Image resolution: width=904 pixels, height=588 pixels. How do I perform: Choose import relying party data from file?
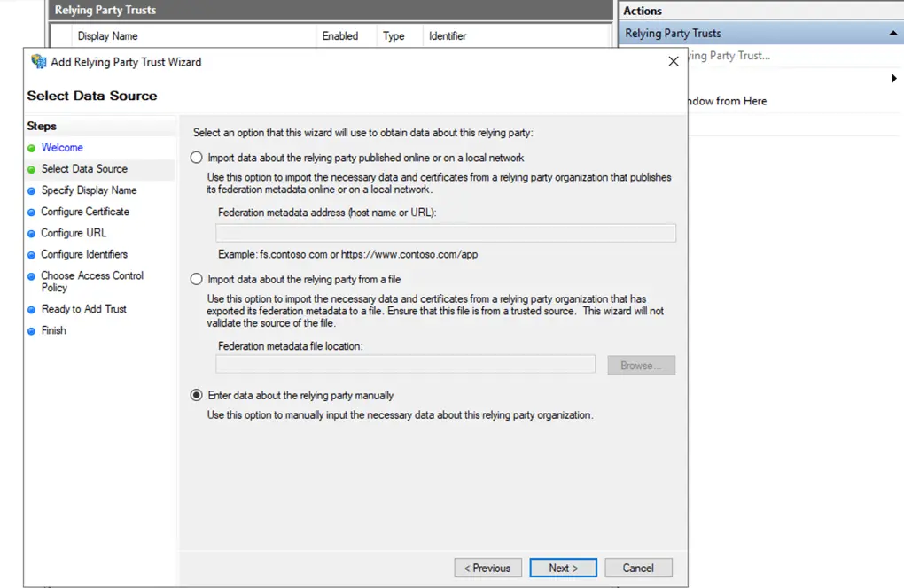tap(197, 279)
